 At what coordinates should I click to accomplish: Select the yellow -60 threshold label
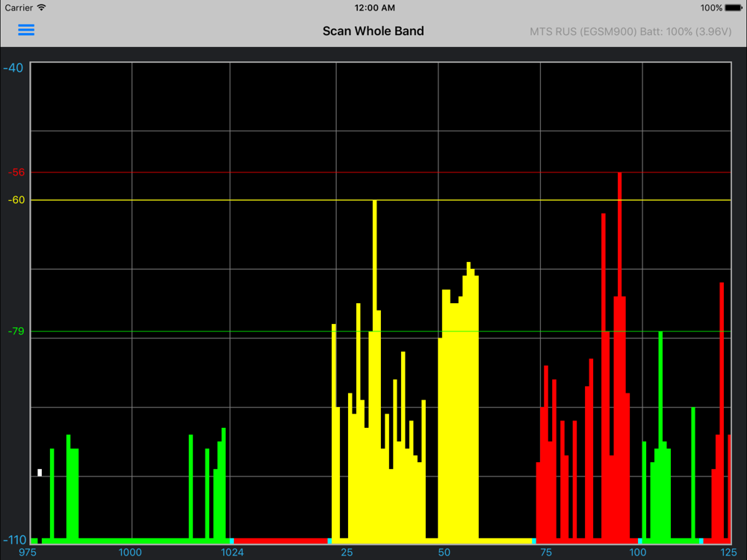pos(16,200)
